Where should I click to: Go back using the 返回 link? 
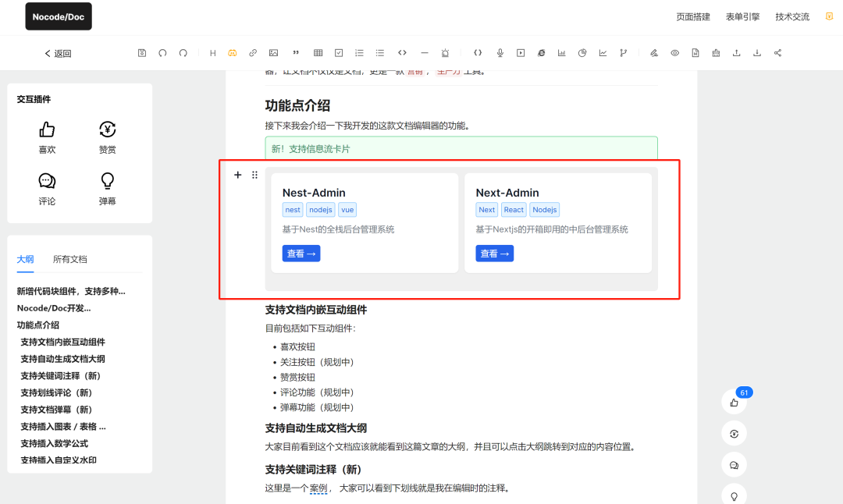(58, 54)
